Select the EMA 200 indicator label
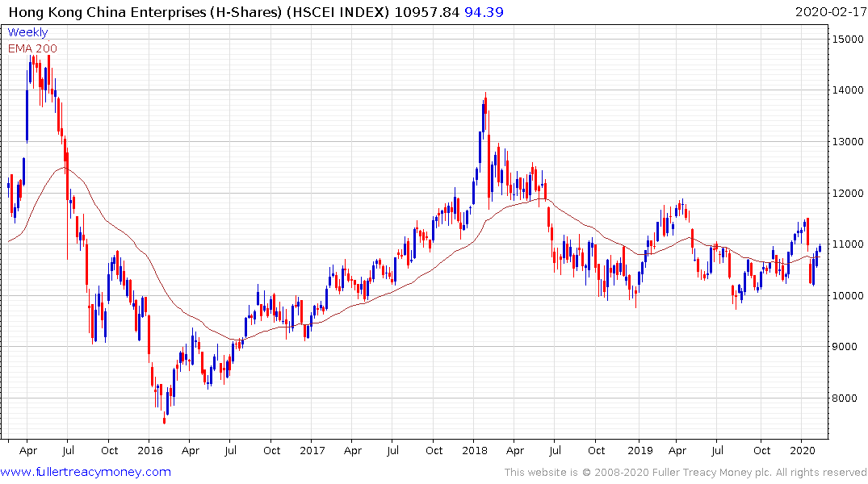Image resolution: width=868 pixels, height=484 pixels. [32, 48]
